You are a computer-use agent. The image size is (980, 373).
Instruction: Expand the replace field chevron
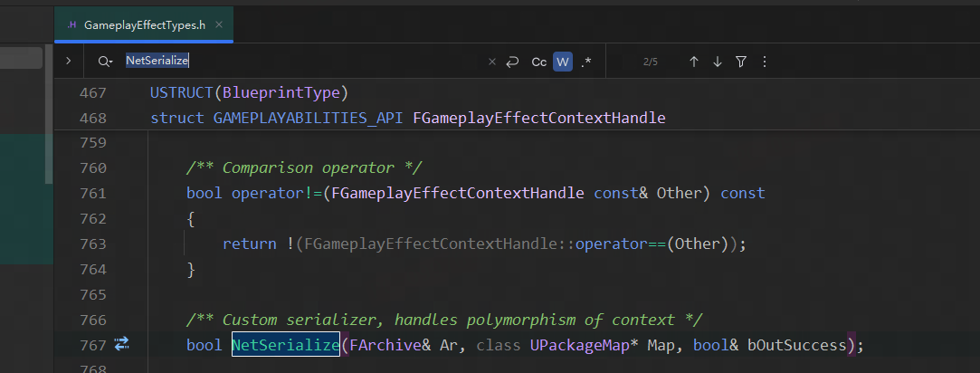click(x=69, y=62)
